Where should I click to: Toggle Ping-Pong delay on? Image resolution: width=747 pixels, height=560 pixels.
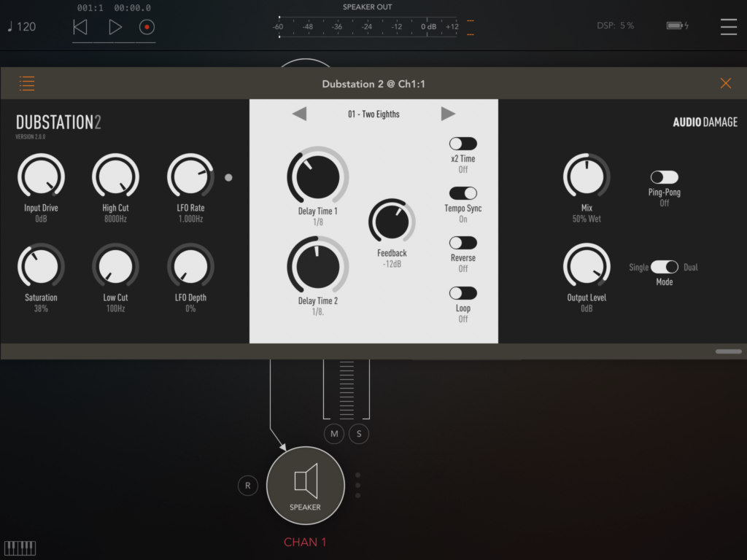664,177
